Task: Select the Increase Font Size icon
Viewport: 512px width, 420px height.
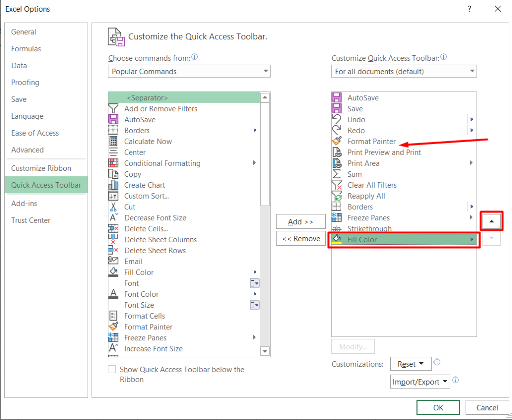Action: click(113, 349)
